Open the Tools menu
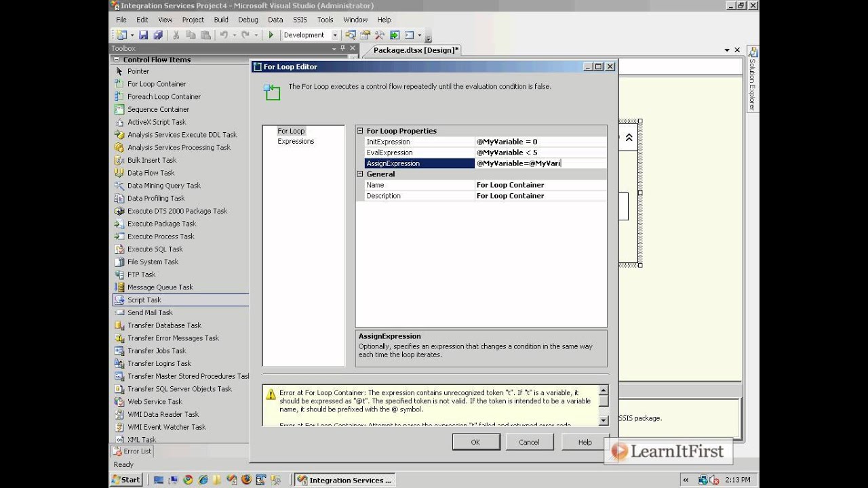This screenshot has width=868, height=488. tap(325, 20)
